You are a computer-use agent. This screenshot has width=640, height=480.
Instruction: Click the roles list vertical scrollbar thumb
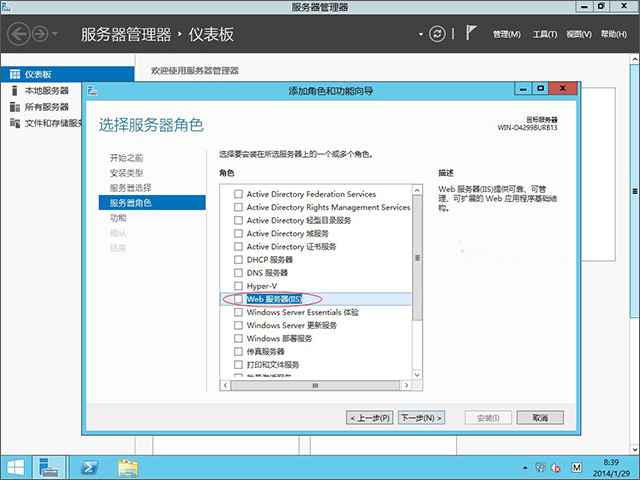pyautogui.click(x=417, y=258)
